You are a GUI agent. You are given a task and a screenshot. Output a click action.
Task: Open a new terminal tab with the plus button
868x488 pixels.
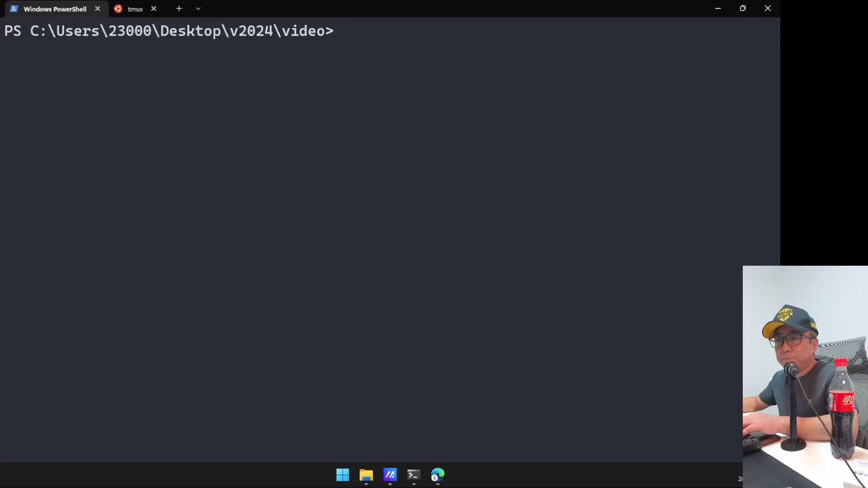pos(179,9)
